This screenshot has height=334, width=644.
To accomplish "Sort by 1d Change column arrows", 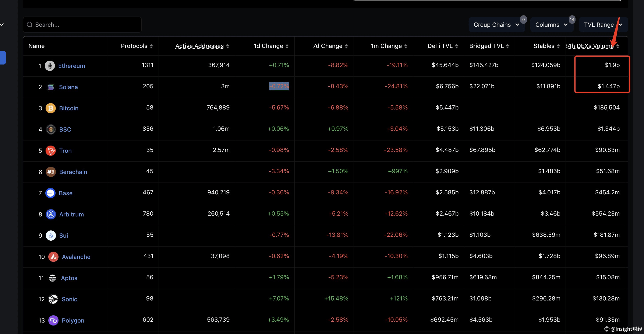I will pyautogui.click(x=287, y=46).
